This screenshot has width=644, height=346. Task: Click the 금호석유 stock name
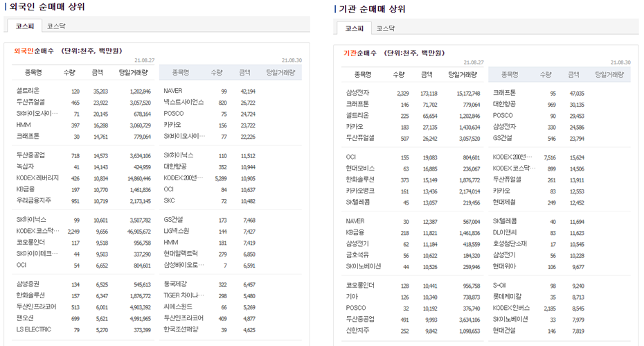[x=357, y=255]
